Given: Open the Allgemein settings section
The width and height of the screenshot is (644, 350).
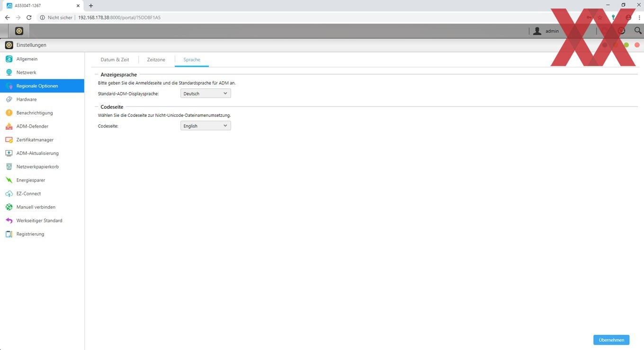Looking at the screenshot, I should click(42, 59).
